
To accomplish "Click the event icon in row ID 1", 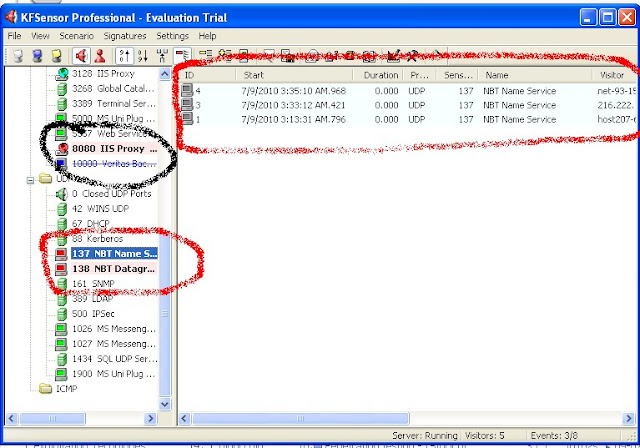I will click(x=187, y=119).
